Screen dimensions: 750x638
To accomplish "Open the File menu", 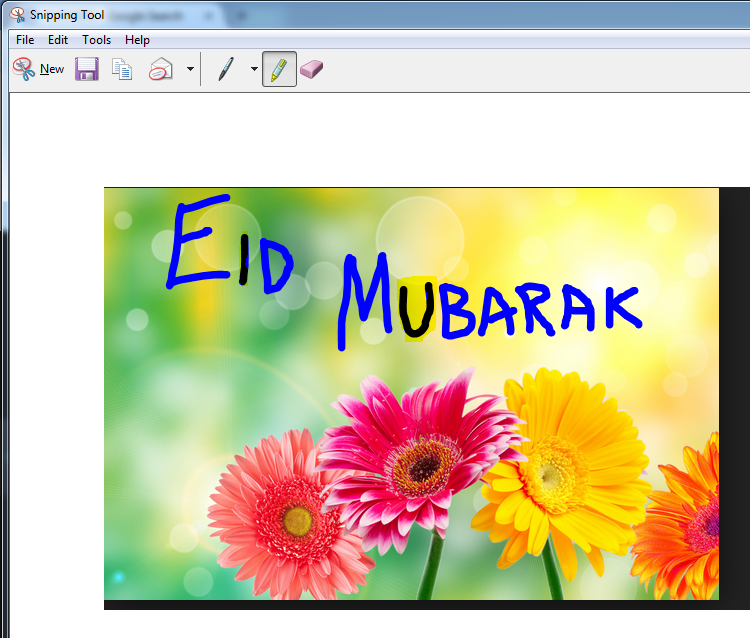I will pyautogui.click(x=25, y=40).
